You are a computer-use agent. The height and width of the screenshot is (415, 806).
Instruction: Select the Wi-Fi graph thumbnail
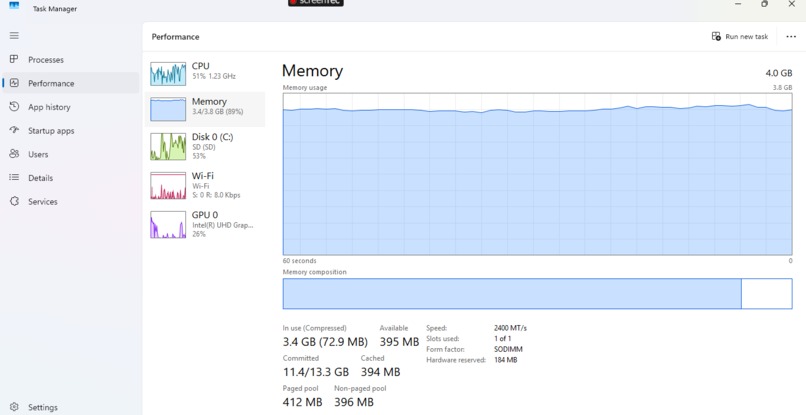pos(168,186)
